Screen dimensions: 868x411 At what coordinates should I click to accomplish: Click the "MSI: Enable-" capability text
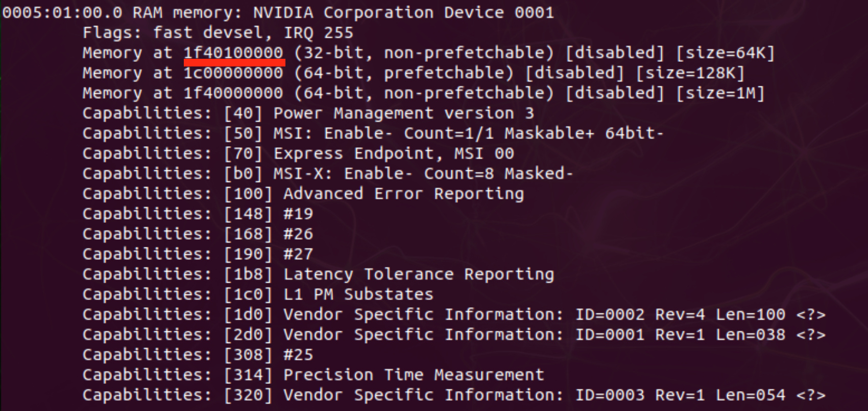tap(333, 133)
